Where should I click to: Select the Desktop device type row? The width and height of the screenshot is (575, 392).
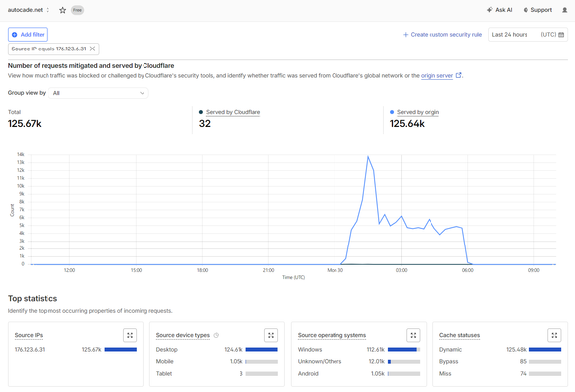pyautogui.click(x=217, y=349)
